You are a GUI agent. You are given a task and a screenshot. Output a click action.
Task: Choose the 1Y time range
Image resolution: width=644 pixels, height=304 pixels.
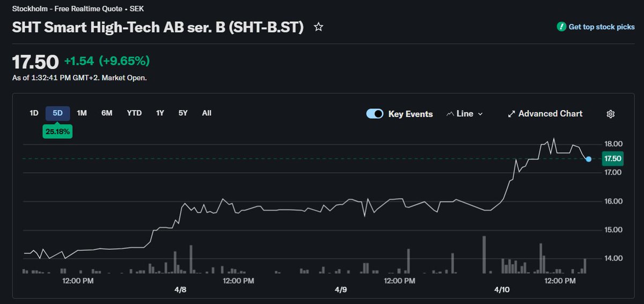pos(160,113)
